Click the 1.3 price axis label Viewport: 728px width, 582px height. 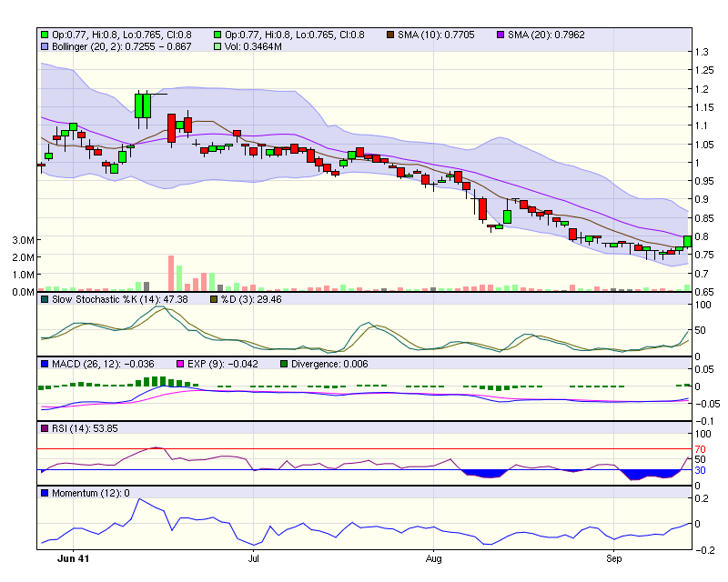(702, 52)
